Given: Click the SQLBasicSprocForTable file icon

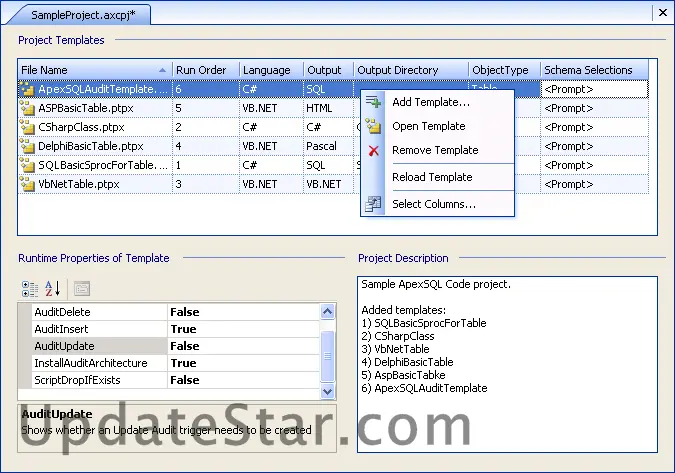Looking at the screenshot, I should click(x=27, y=165).
